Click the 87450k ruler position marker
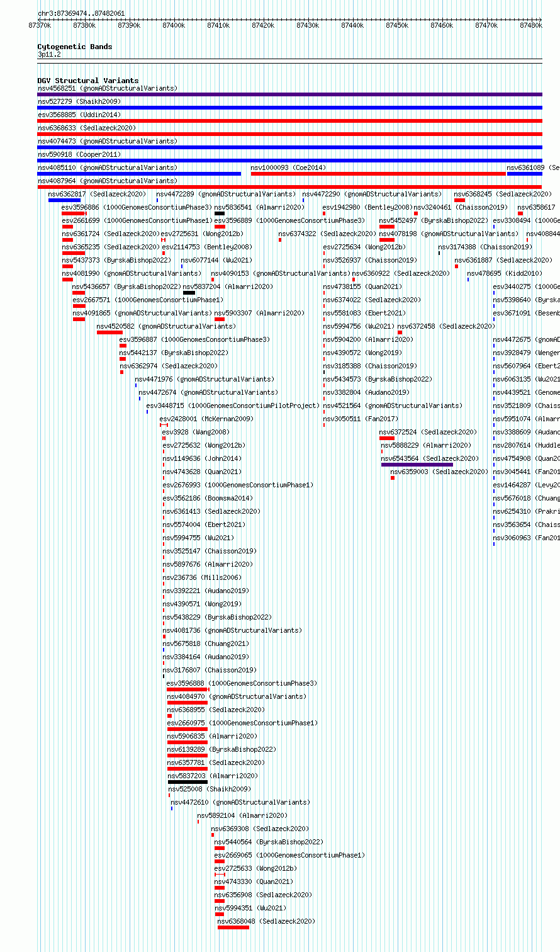 tap(397, 25)
